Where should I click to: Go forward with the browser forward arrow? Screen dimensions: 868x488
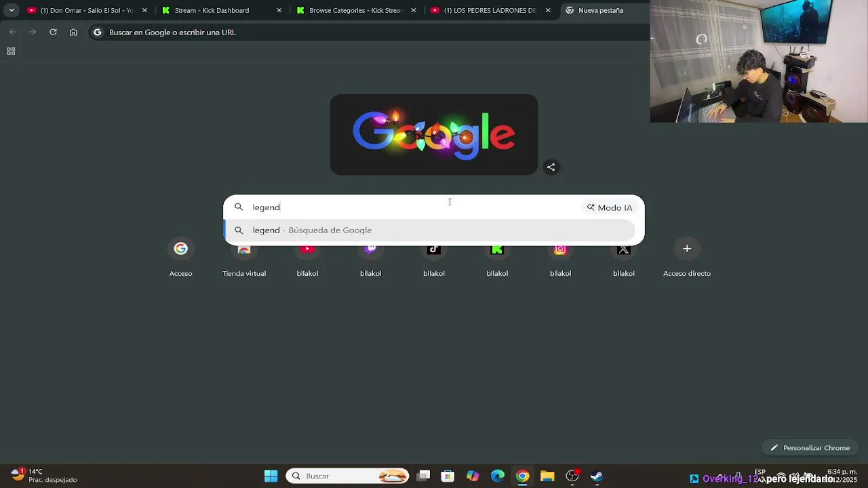pos(33,32)
